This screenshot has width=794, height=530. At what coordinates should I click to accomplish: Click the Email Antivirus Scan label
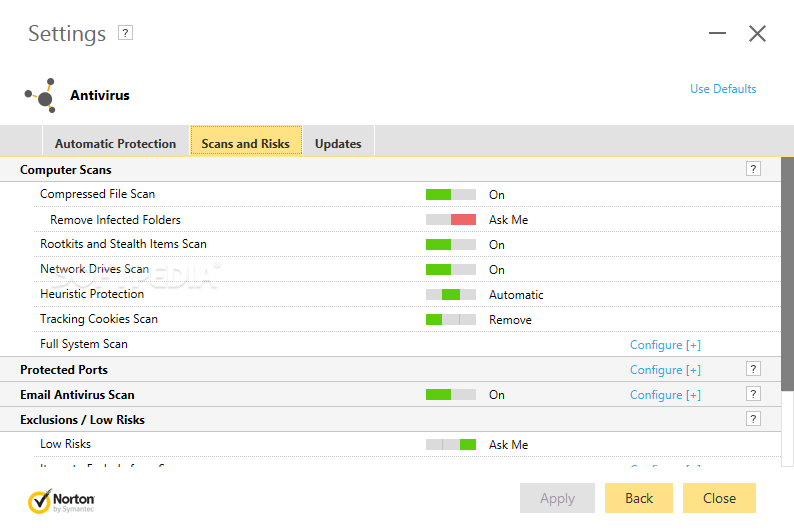coord(77,394)
